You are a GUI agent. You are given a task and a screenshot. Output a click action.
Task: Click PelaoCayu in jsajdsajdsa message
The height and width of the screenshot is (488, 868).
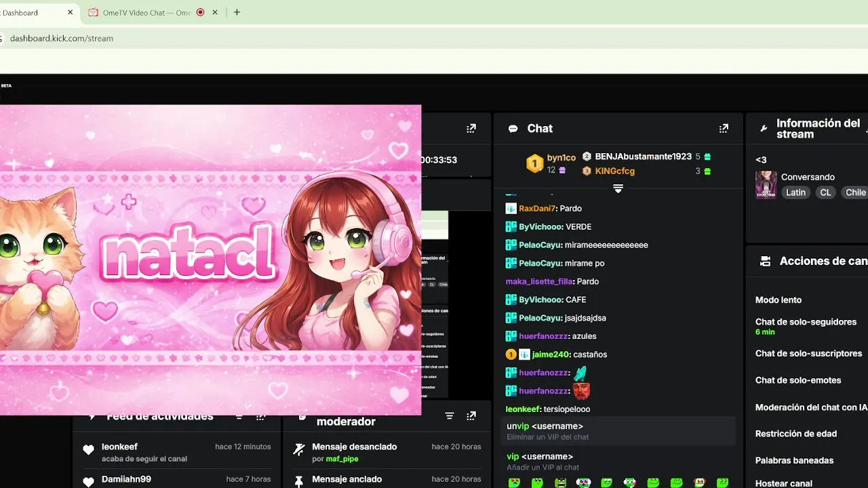(540, 318)
